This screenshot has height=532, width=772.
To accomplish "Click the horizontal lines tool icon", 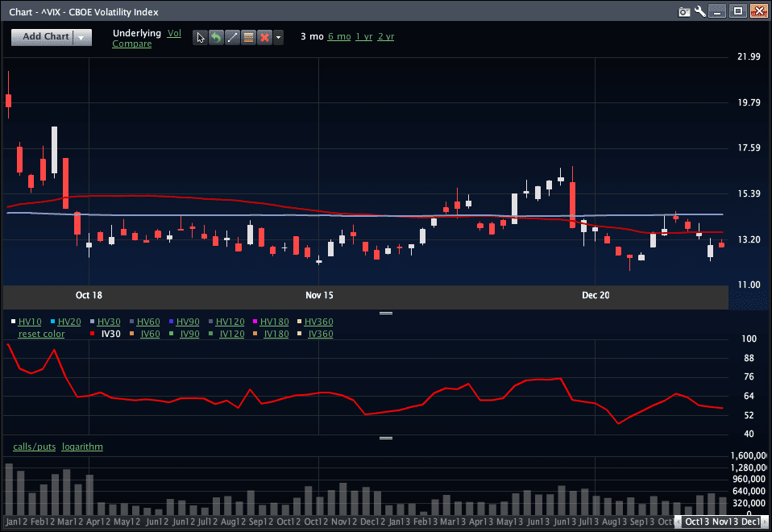I will [x=248, y=38].
